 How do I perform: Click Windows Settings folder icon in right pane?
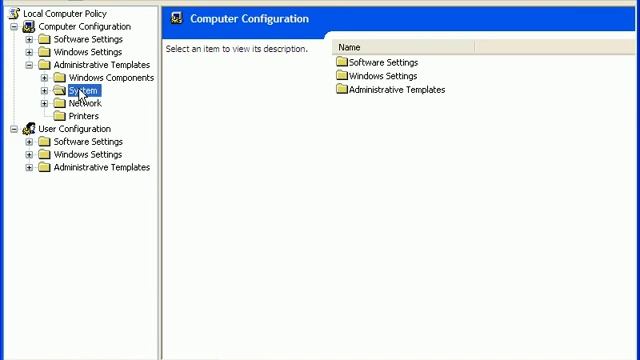coord(342,76)
